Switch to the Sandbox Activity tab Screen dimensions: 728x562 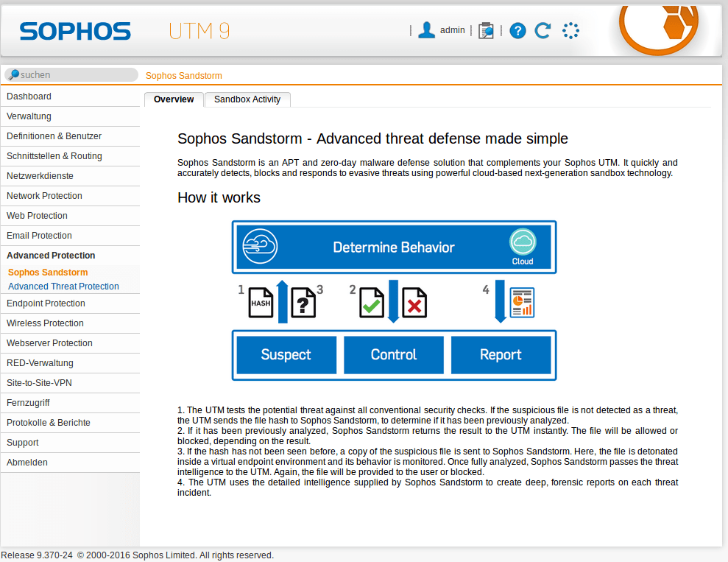point(247,99)
